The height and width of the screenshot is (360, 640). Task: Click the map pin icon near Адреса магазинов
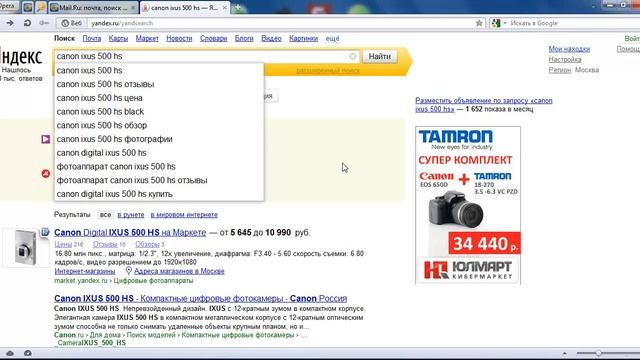coord(129,271)
